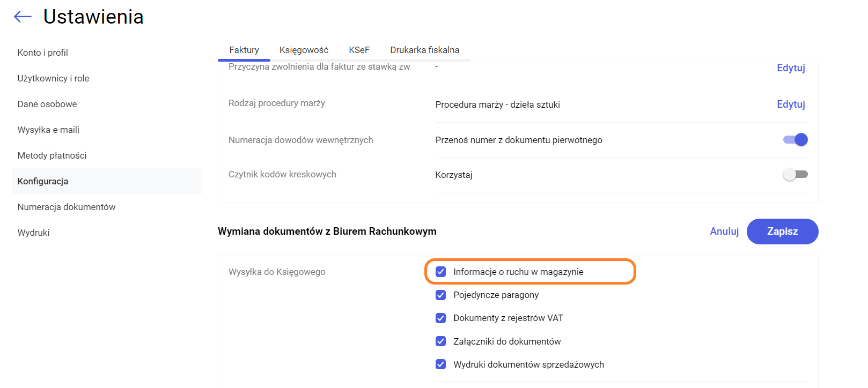Viewport: 868px width, 388px height.
Task: Uncheck Wydruki dokumentów sprzedażowych checkbox
Action: 441,364
